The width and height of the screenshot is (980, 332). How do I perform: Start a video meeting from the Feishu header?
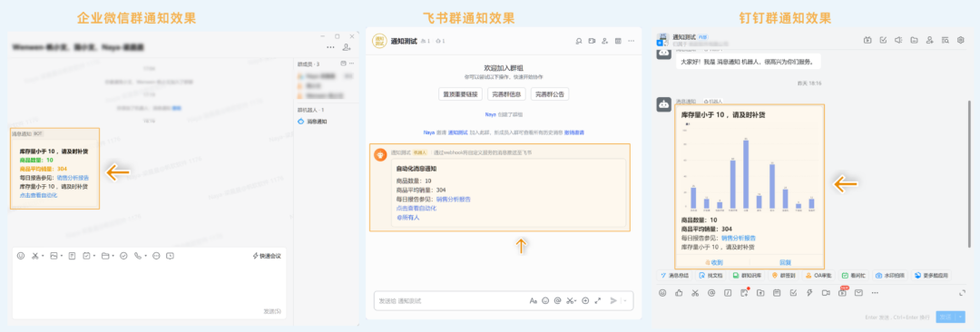click(592, 41)
